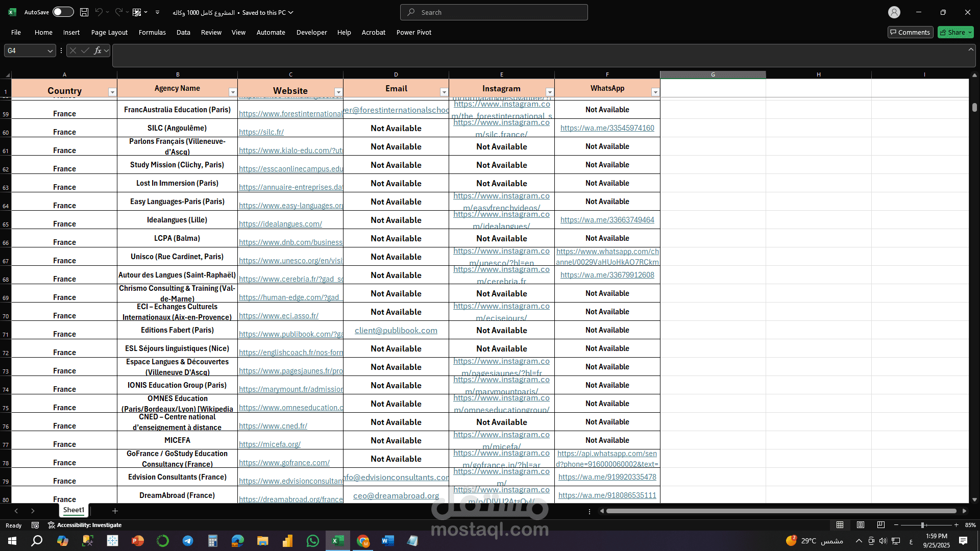Click the Normal view grid icon
The height and width of the screenshot is (551, 980).
click(x=840, y=525)
